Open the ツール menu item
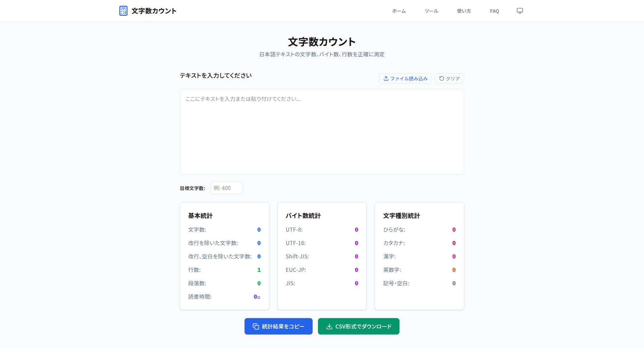The height and width of the screenshot is (362, 644). [x=431, y=11]
